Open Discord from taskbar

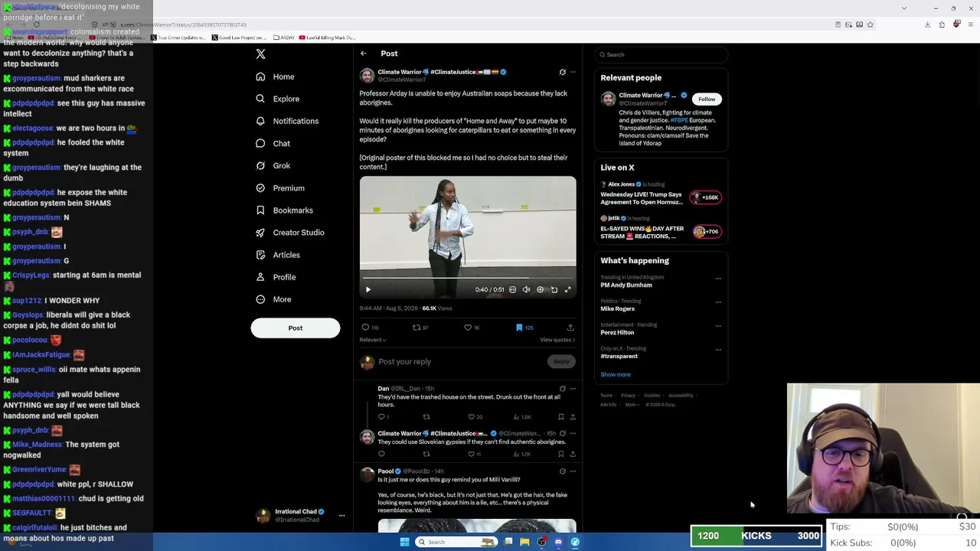pos(558,542)
